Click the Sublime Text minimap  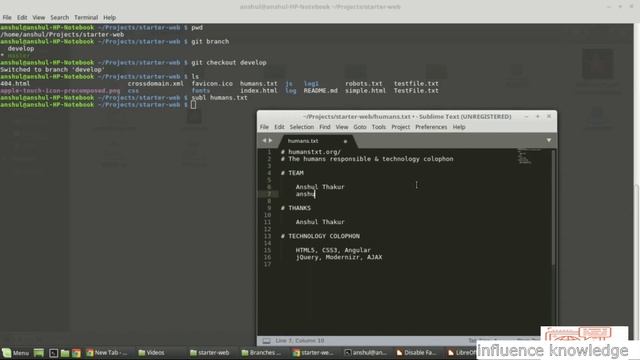point(529,157)
